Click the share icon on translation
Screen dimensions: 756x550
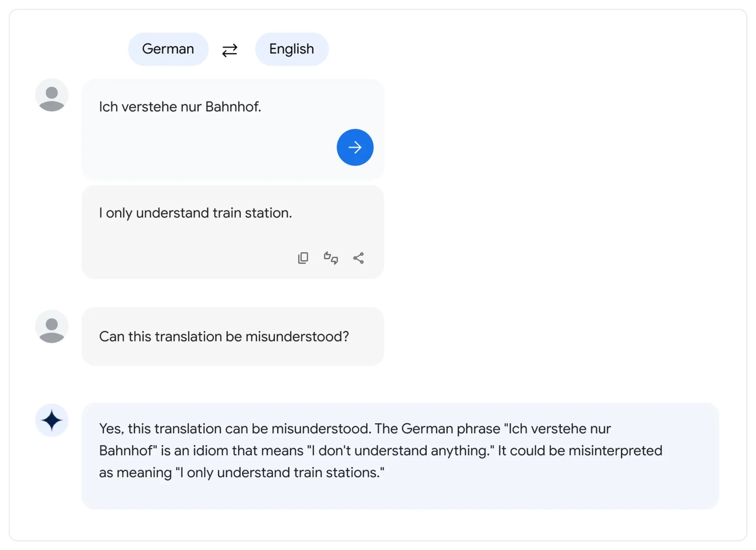359,258
